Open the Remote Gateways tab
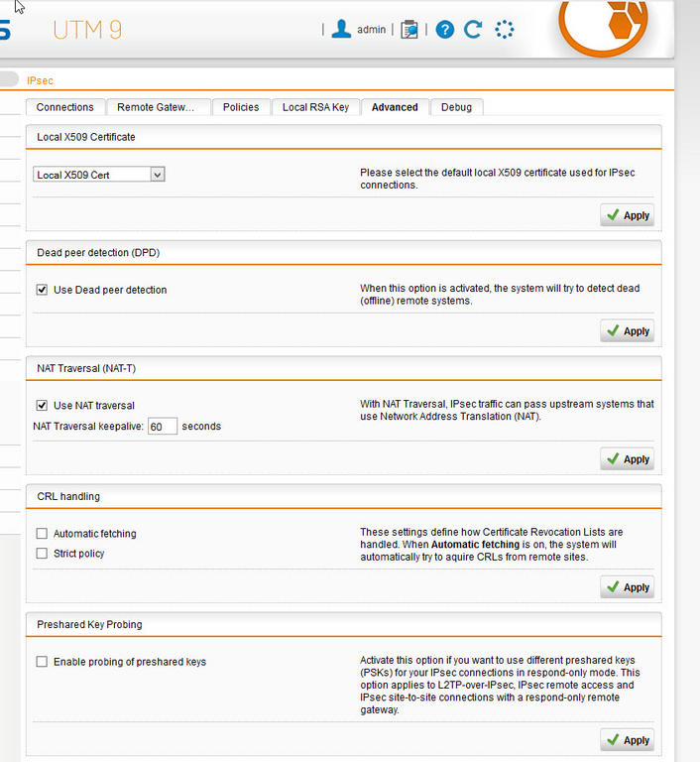700x762 pixels. tap(159, 107)
